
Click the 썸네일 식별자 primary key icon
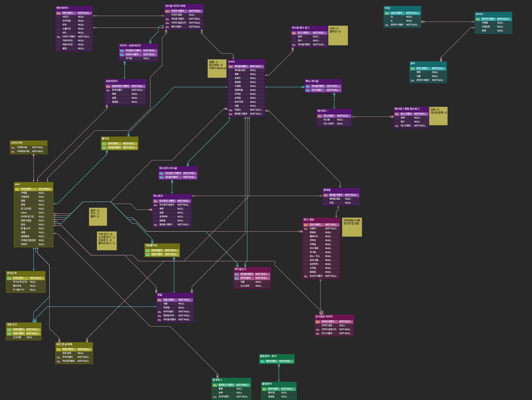(325, 195)
